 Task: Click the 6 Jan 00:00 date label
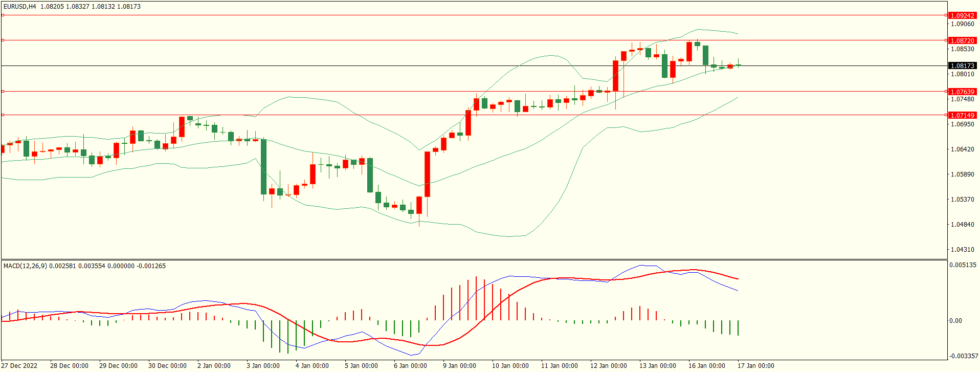410,365
